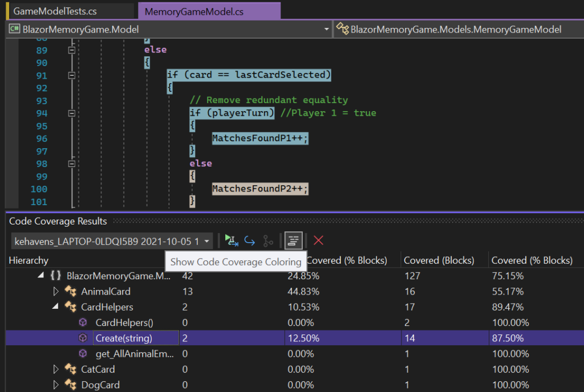The image size is (584, 392).
Task: Click the red X to remove coverage results
Action: coord(318,240)
